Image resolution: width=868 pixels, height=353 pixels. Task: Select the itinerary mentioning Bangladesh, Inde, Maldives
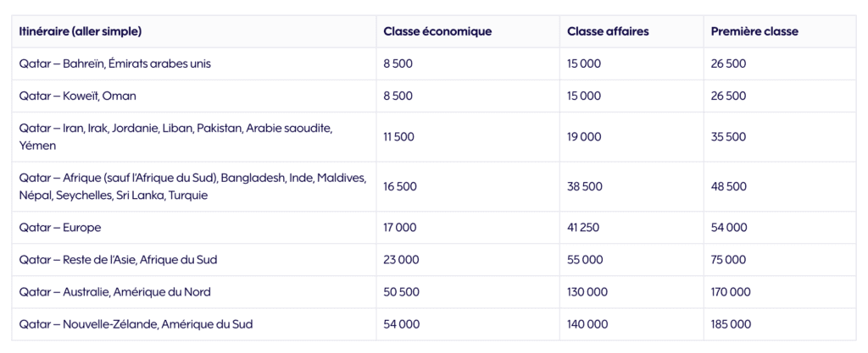[192, 186]
